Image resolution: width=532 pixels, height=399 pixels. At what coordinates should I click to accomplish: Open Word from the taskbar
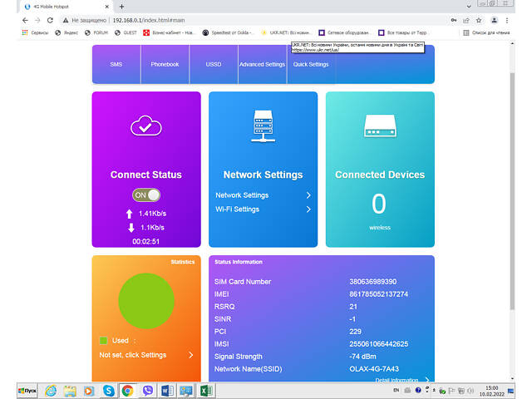click(166, 390)
